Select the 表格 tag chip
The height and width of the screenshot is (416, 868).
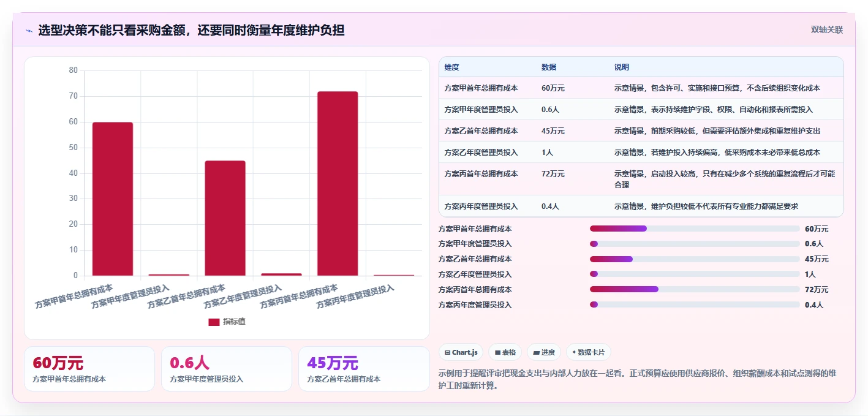pyautogui.click(x=505, y=352)
